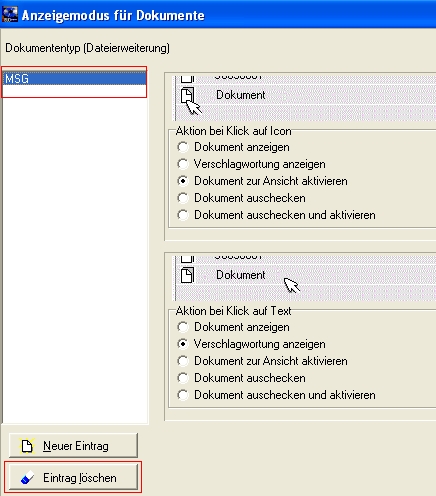Click the Dokument text in upper preview

pos(241,95)
